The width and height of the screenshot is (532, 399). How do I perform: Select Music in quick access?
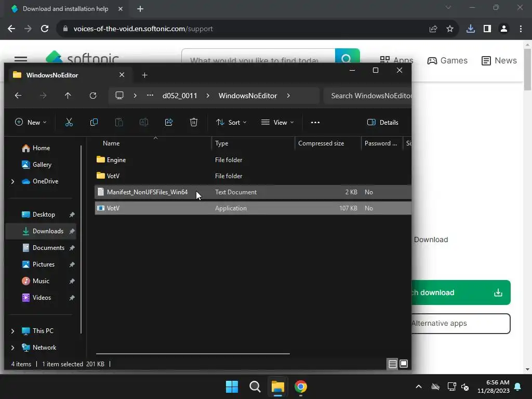(x=35, y=281)
